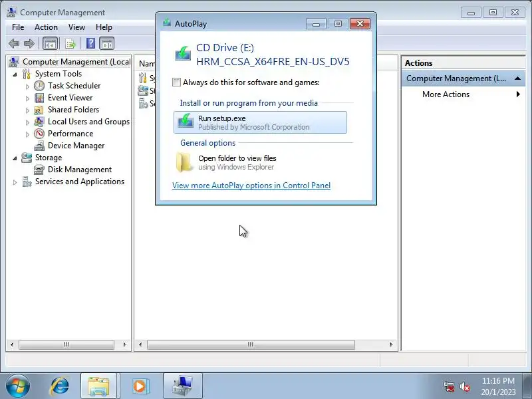532x399 pixels.
Task: Click Run setup.exe option
Action: [260, 122]
